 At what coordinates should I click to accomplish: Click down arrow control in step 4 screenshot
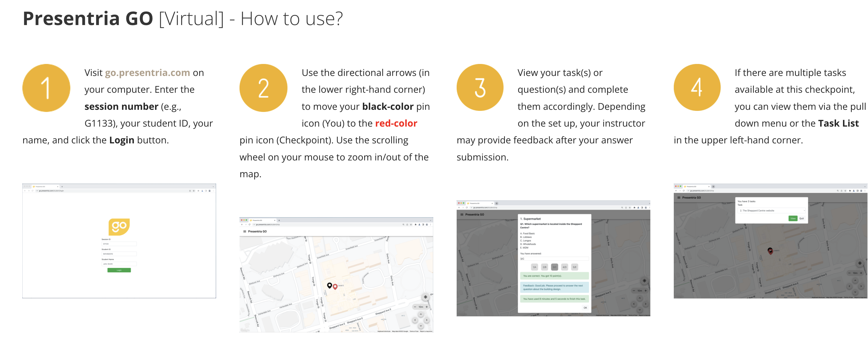(x=855, y=292)
